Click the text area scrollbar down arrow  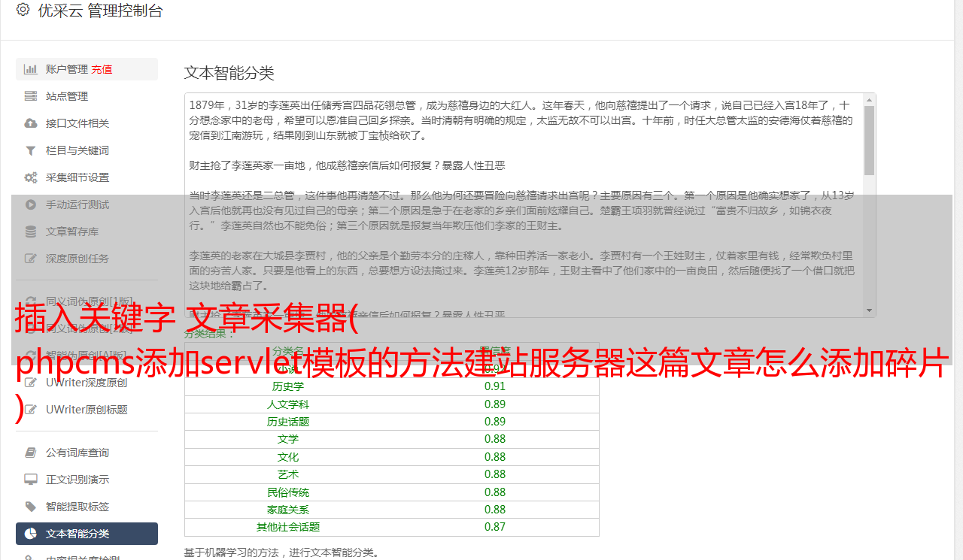coord(870,310)
